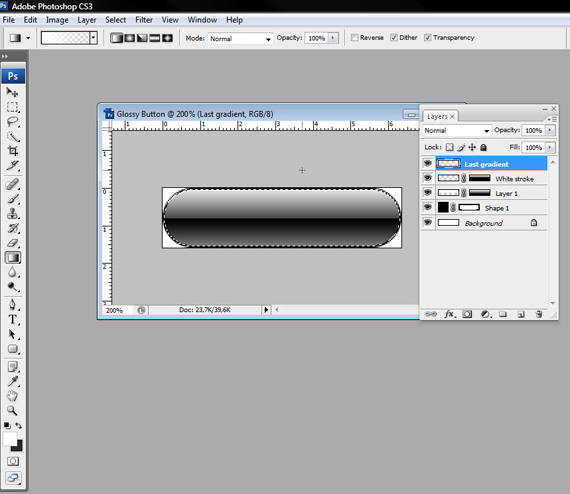This screenshot has height=494, width=570.
Task: Select the History Brush tool
Action: click(12, 228)
